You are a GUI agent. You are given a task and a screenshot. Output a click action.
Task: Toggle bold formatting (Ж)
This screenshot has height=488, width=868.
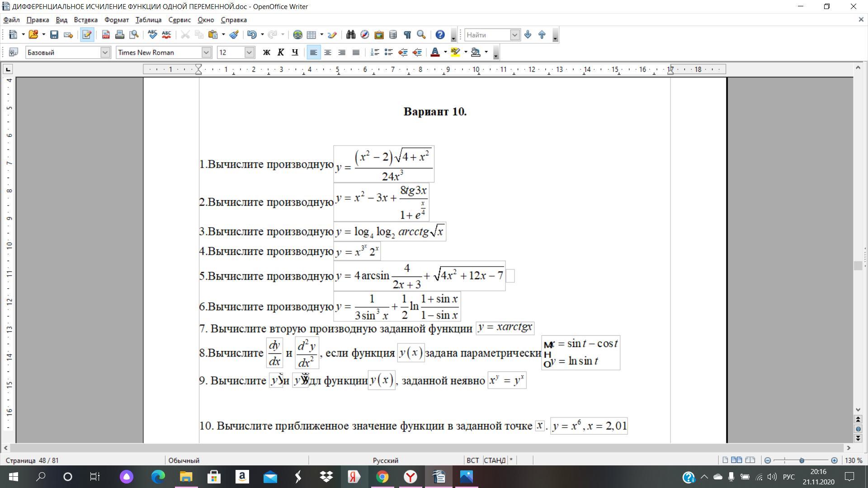click(266, 52)
